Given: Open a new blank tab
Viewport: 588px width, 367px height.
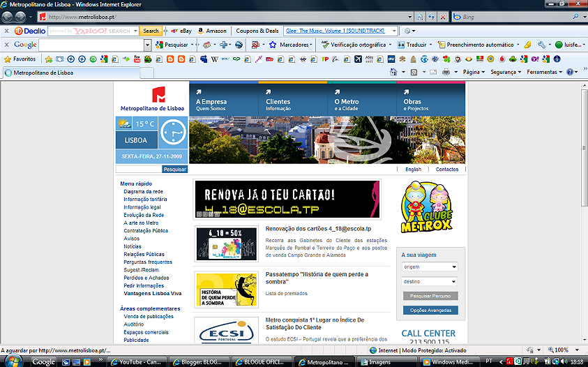Looking at the screenshot, I should (147, 73).
